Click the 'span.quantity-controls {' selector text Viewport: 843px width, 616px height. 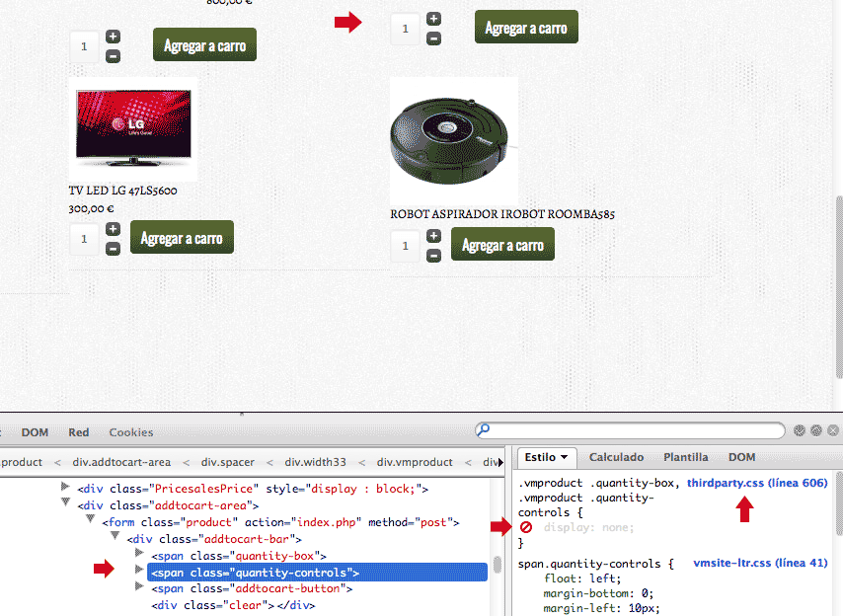(x=595, y=564)
